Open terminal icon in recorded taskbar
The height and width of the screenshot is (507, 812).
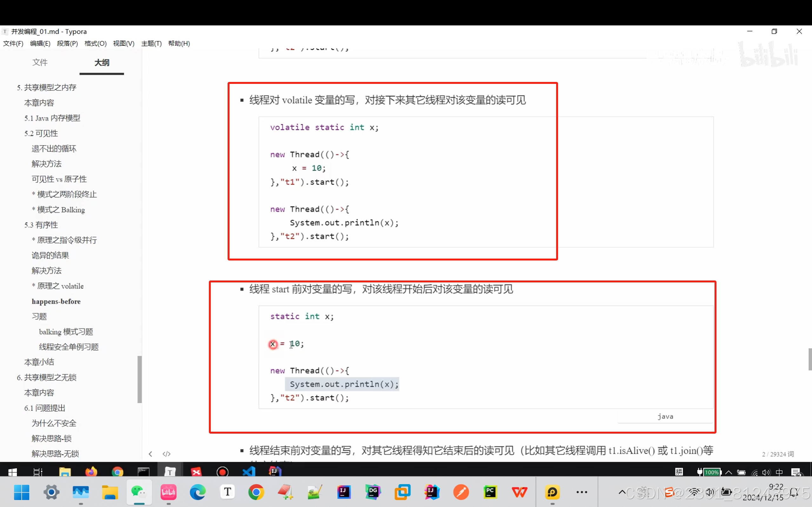click(143, 472)
